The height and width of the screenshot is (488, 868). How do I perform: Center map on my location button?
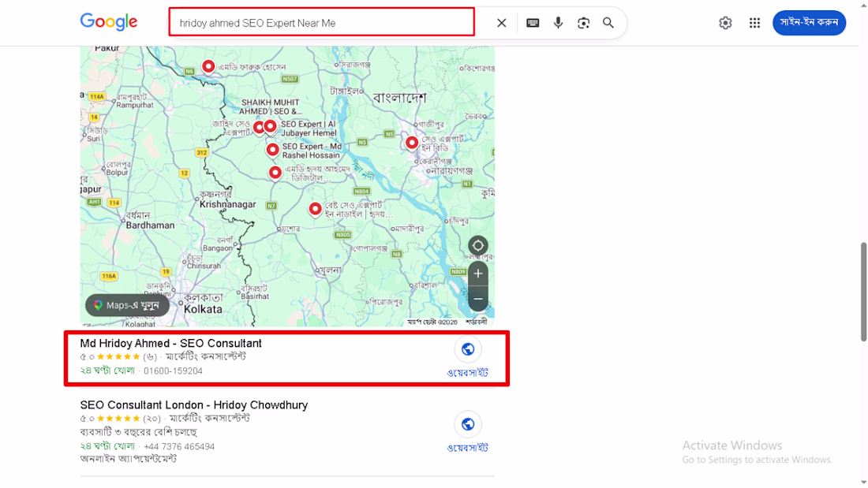[477, 246]
